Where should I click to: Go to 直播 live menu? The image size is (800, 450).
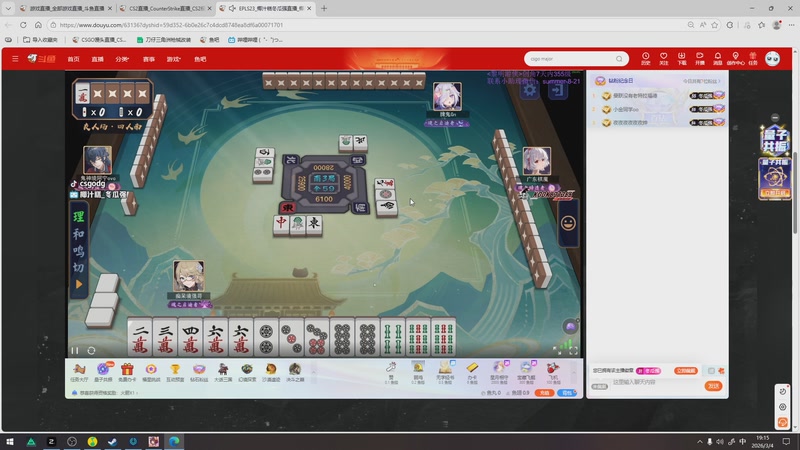pos(97,59)
